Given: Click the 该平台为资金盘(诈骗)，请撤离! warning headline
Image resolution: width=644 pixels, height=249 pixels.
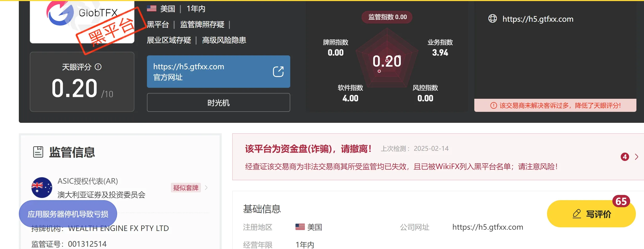Looking at the screenshot, I should point(308,149).
